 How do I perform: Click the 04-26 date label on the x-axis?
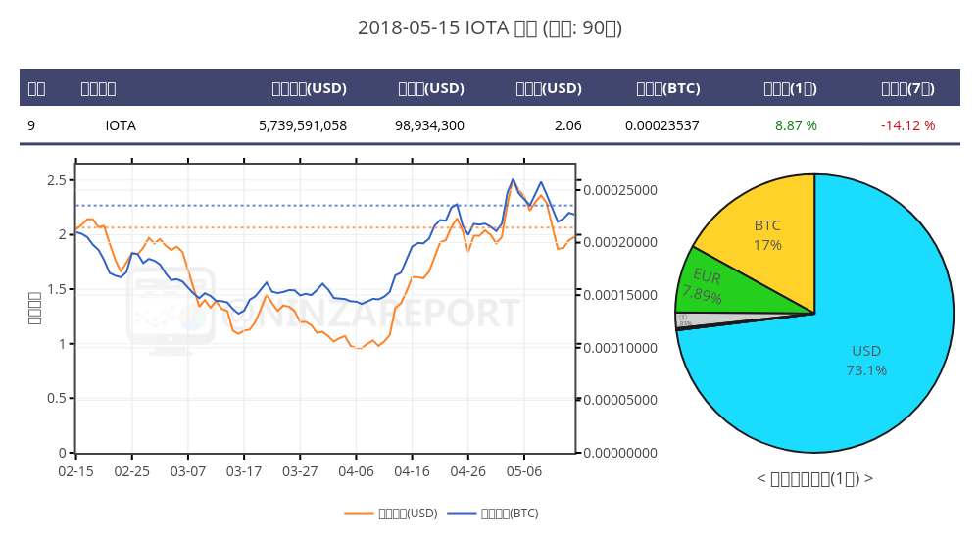point(468,471)
